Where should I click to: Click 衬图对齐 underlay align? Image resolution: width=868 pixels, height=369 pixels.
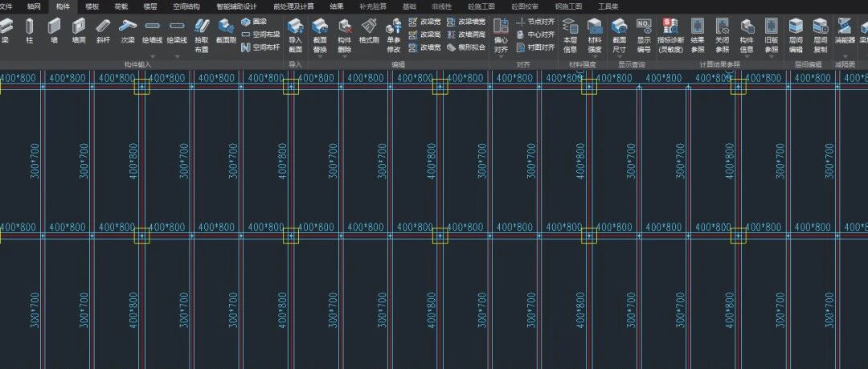(535, 47)
